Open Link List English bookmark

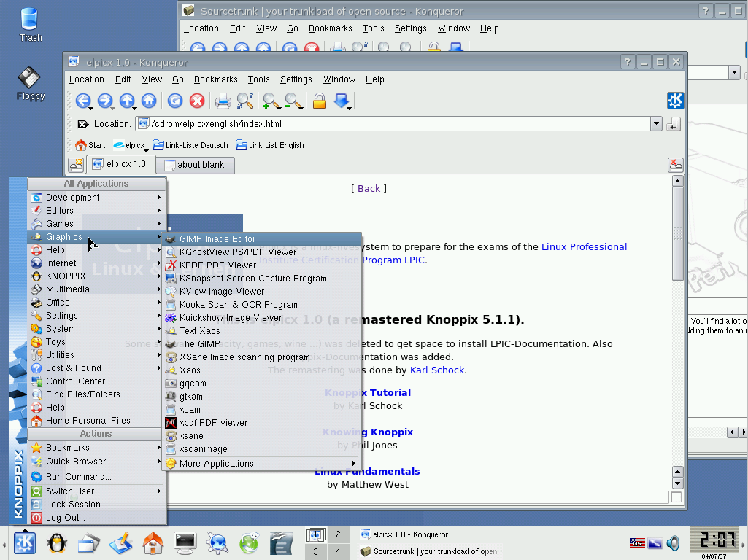[270, 145]
